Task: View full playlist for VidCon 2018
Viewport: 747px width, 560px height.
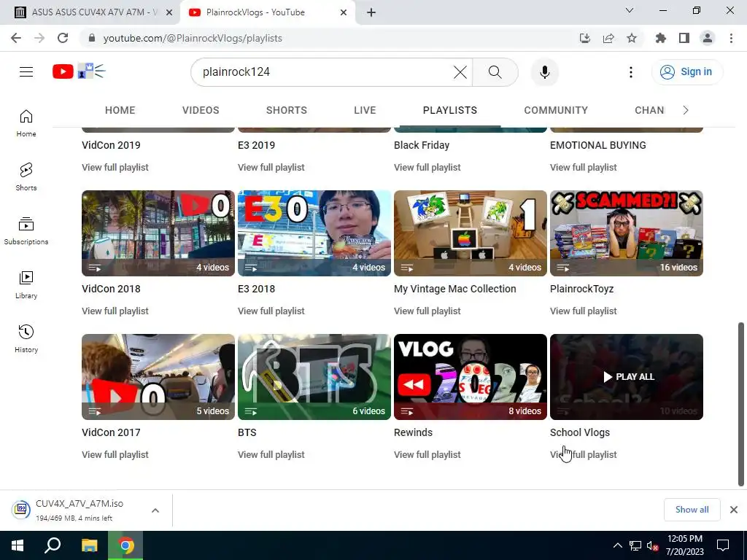Action: (x=115, y=311)
